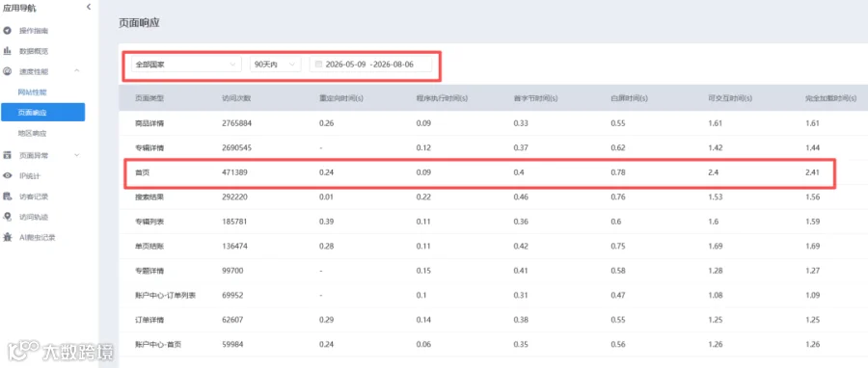Open the 90天内 period dropdown
The image size is (868, 368).
276,65
